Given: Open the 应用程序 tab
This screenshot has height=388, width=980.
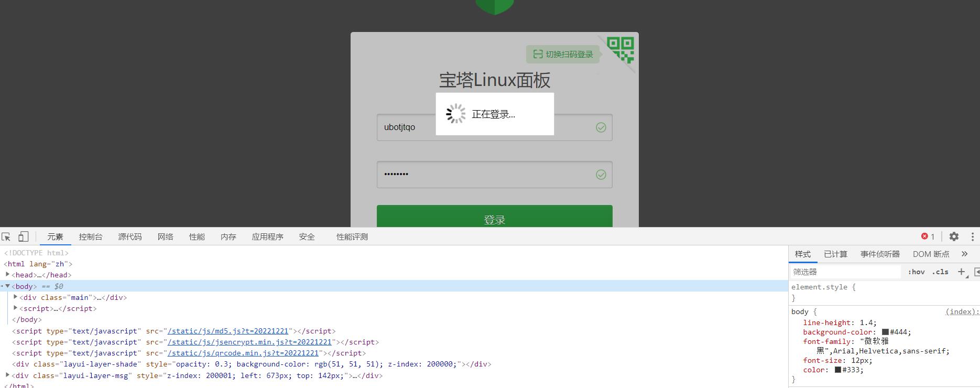Looking at the screenshot, I should (x=268, y=237).
